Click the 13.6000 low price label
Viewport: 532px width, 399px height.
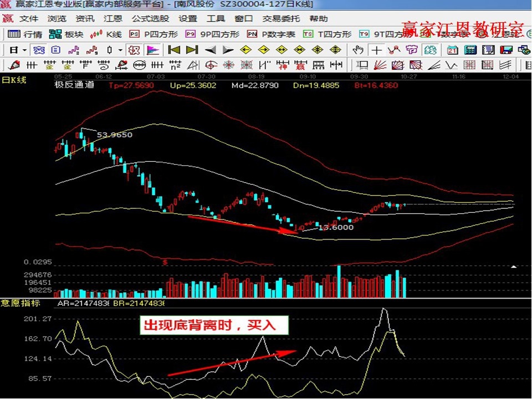click(337, 227)
